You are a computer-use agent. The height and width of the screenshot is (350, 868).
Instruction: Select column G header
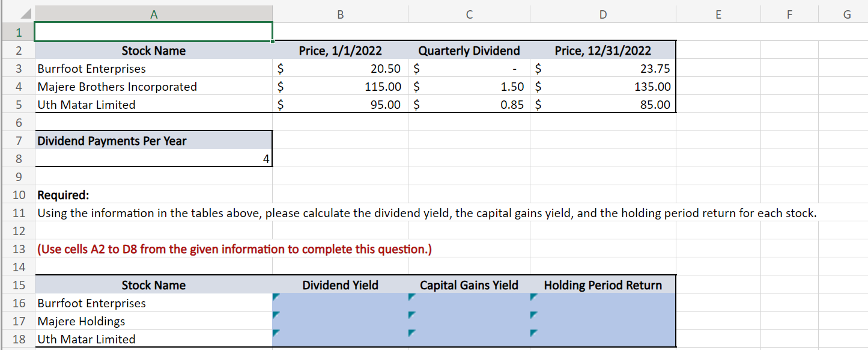848,13
